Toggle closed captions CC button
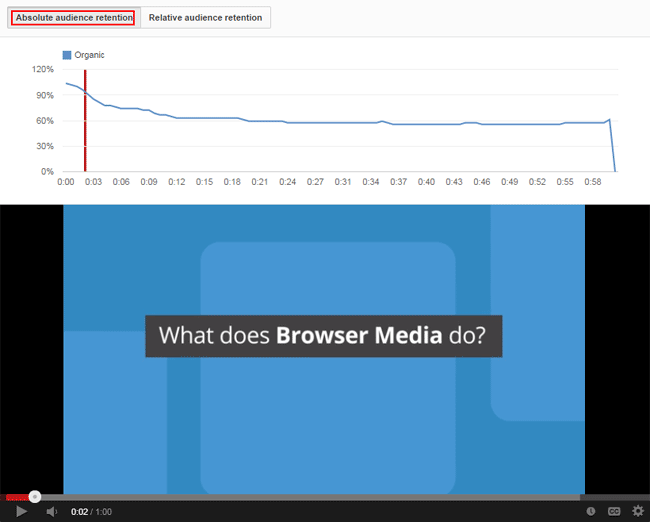 [x=614, y=512]
